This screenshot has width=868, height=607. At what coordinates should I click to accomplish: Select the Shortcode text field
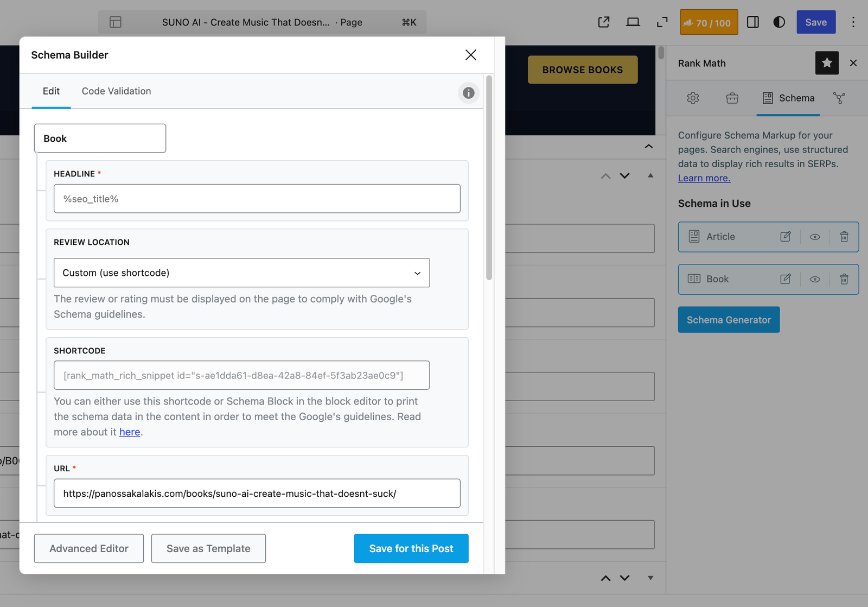241,375
